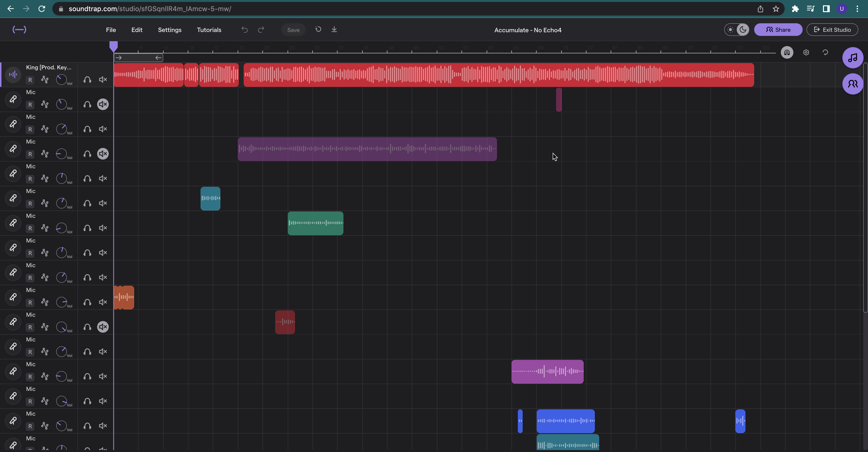Unmute the first Mic track
Image resolution: width=868 pixels, height=452 pixels.
[x=103, y=104]
